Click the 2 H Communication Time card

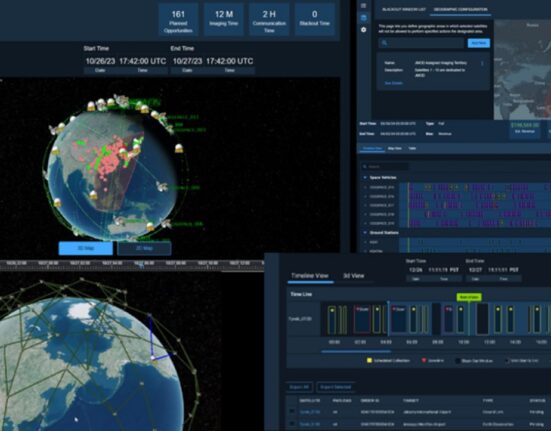point(269,20)
